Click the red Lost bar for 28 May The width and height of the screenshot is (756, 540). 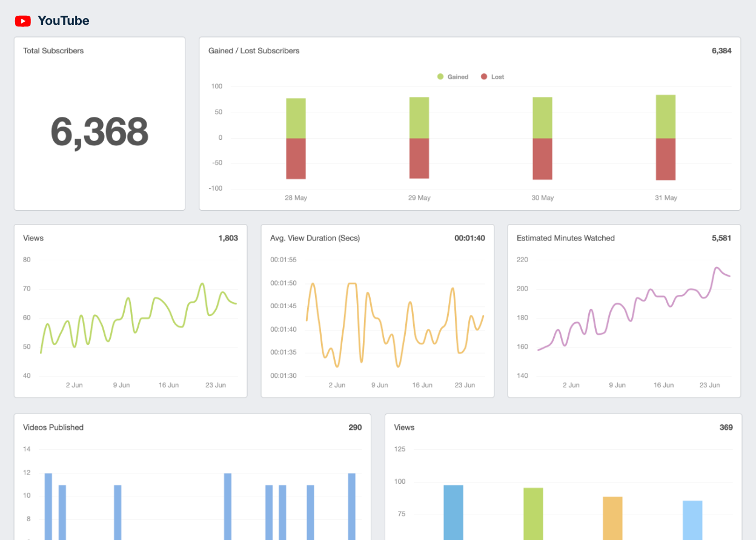click(x=296, y=159)
